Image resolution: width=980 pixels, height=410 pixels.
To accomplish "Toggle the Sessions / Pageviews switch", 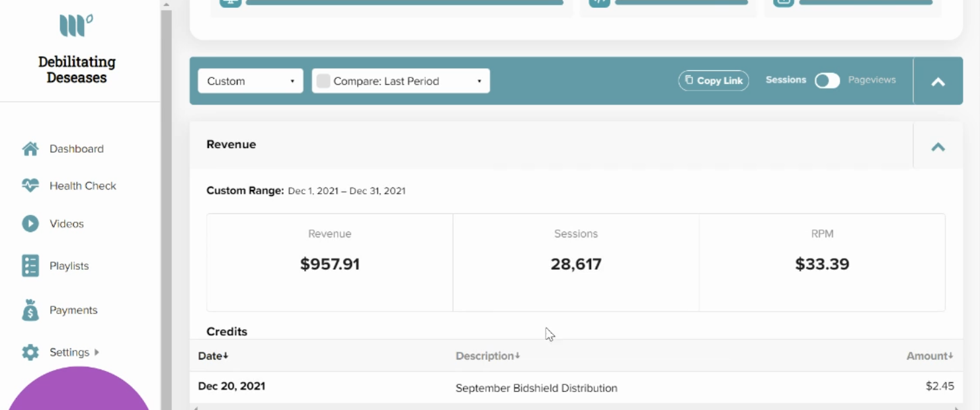I will tap(827, 81).
